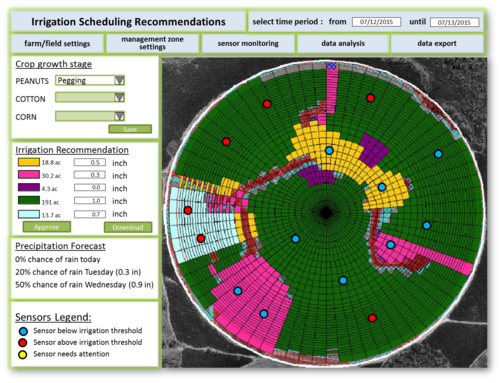Select the purple 4.3 ac zone swatch

point(29,187)
